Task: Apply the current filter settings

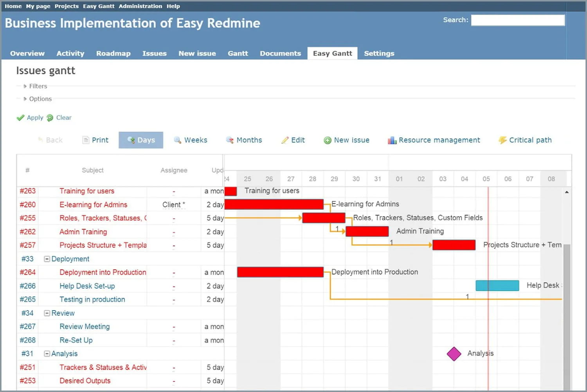Action: [x=35, y=117]
